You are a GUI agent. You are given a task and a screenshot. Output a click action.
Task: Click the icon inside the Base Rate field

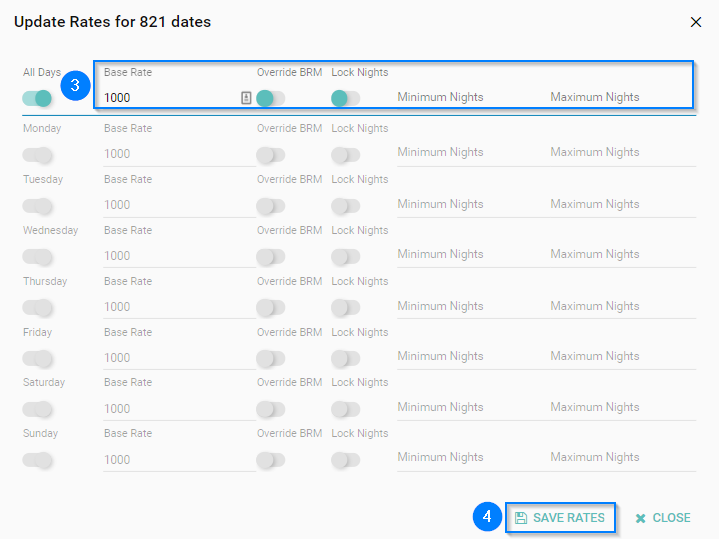coord(246,98)
